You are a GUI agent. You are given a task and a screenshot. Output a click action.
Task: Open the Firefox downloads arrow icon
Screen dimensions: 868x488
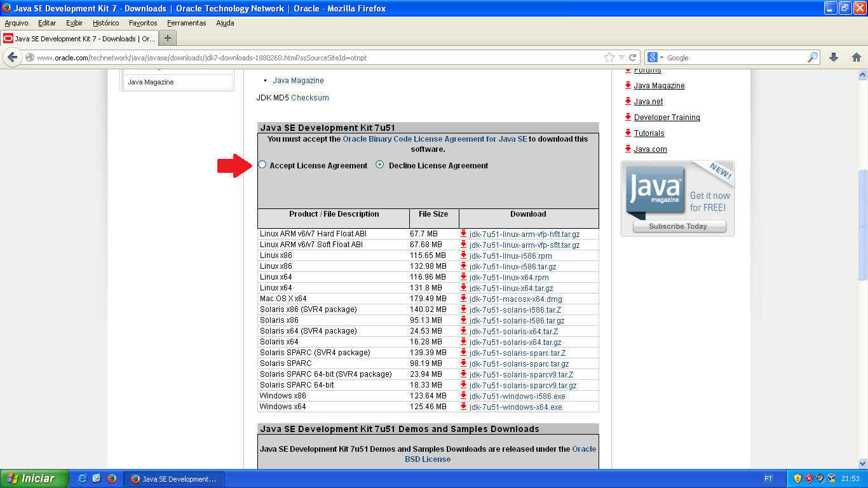[834, 57]
